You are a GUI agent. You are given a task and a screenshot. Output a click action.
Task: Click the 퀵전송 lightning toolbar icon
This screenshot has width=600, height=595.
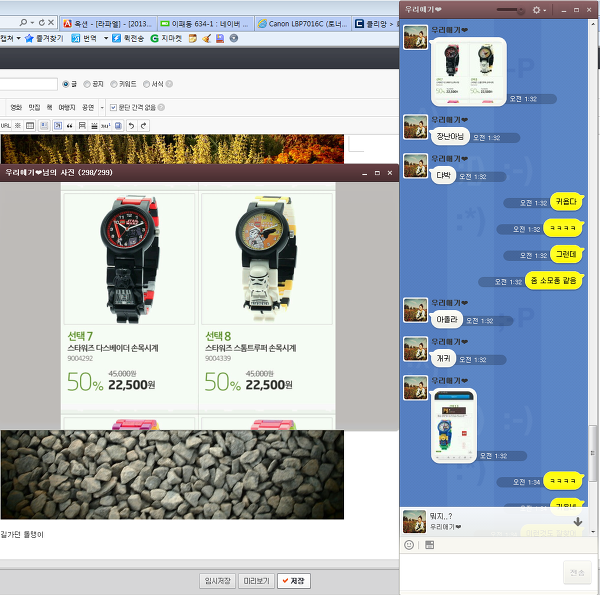click(x=116, y=38)
